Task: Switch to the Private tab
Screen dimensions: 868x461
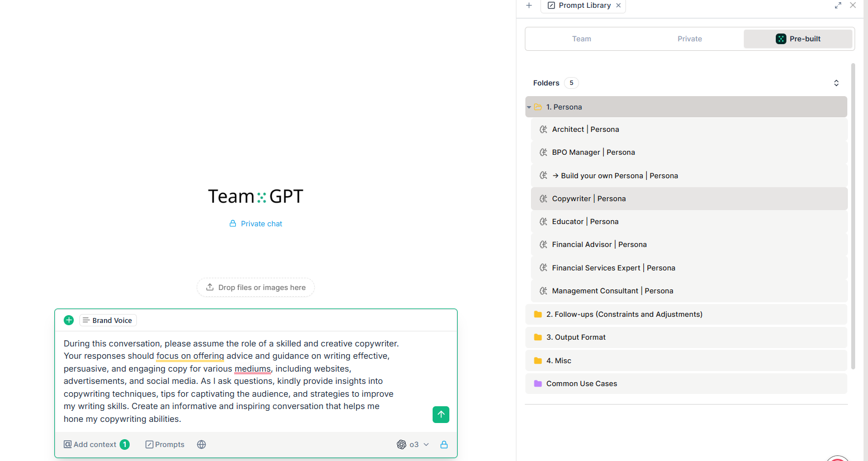Action: click(690, 39)
